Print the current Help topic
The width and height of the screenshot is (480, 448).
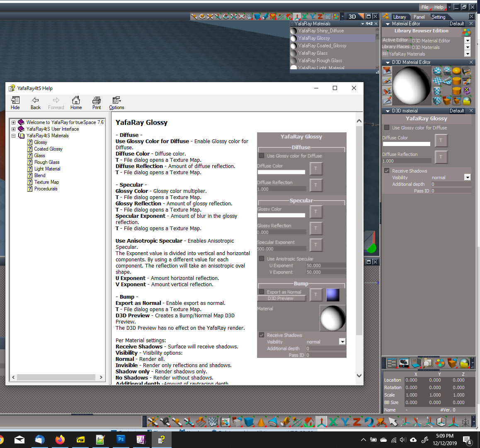(97, 103)
